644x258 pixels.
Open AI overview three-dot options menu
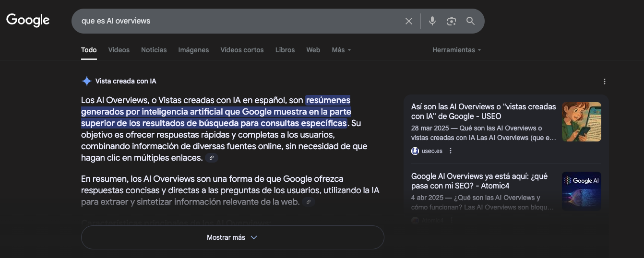[x=605, y=82]
